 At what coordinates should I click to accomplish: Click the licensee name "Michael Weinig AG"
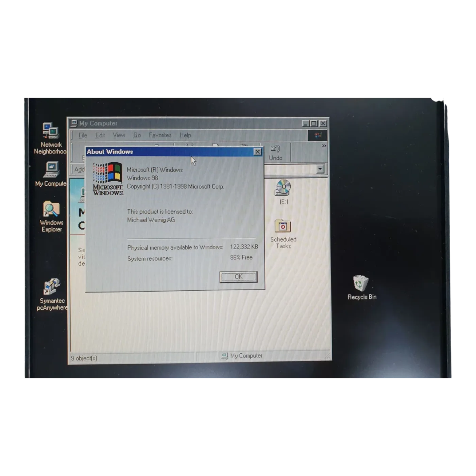tap(151, 220)
